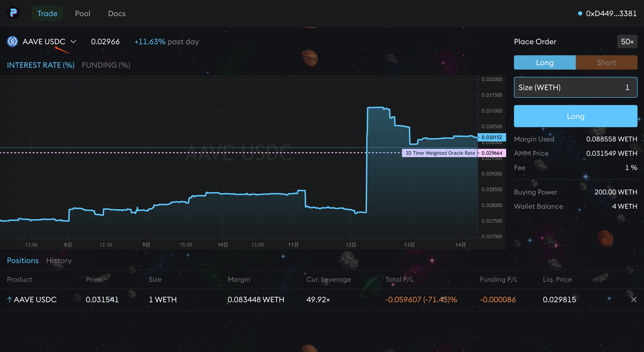Click the app logo icon in navbar
644x352 pixels.
tap(13, 13)
